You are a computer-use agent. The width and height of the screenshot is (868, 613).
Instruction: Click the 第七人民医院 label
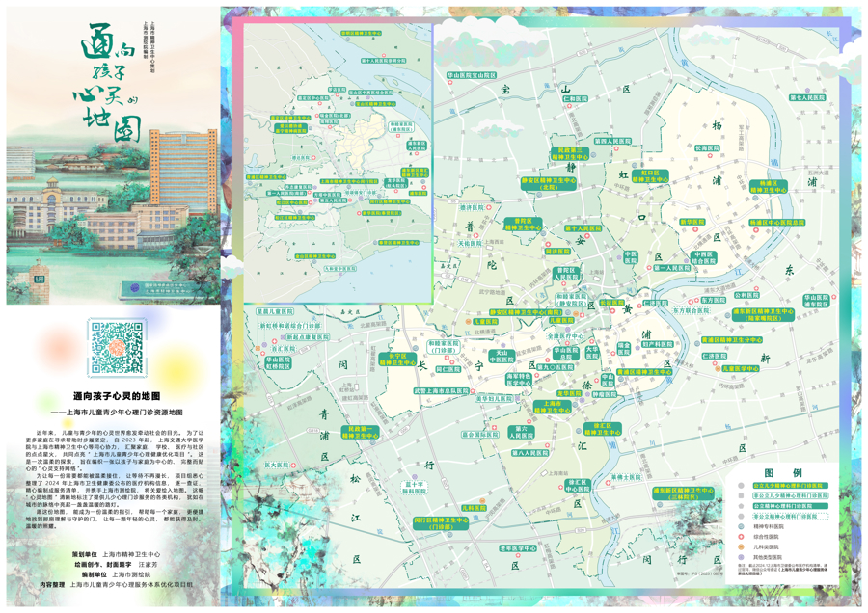pyautogui.click(x=806, y=97)
